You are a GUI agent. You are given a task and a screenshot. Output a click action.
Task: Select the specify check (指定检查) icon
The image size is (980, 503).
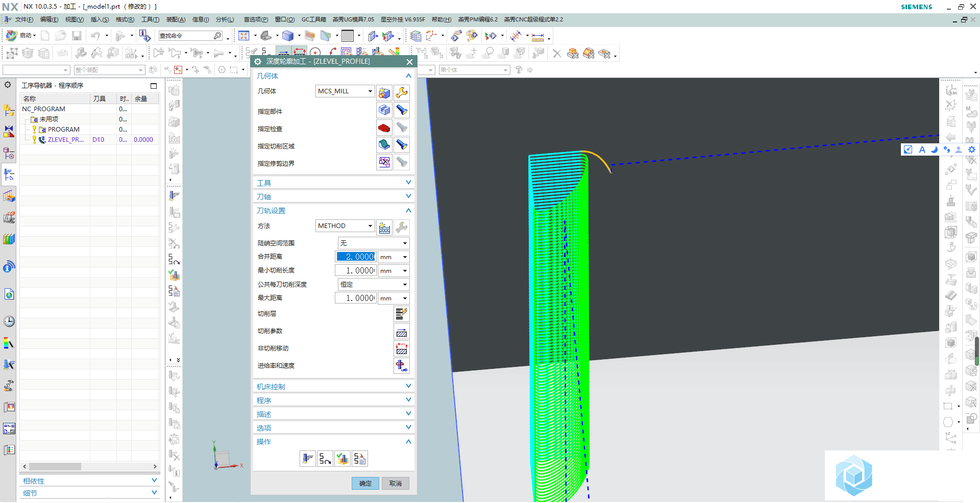coord(384,128)
